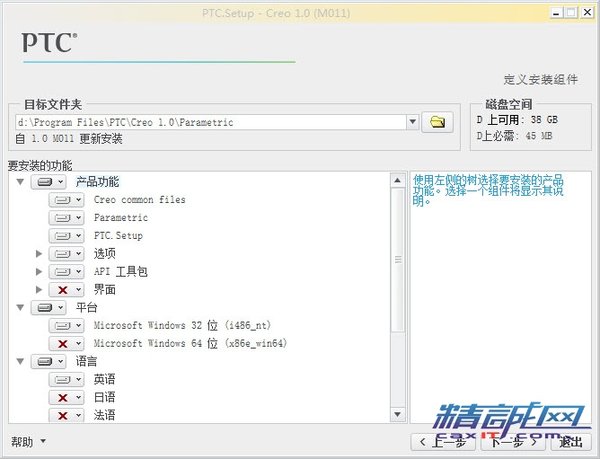600x459 pixels.
Task: Open destination folder path dropdown arrow
Action: coord(412,122)
